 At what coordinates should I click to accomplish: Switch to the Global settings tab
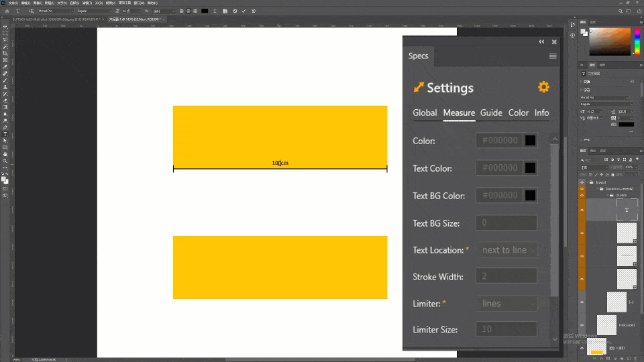coord(425,113)
